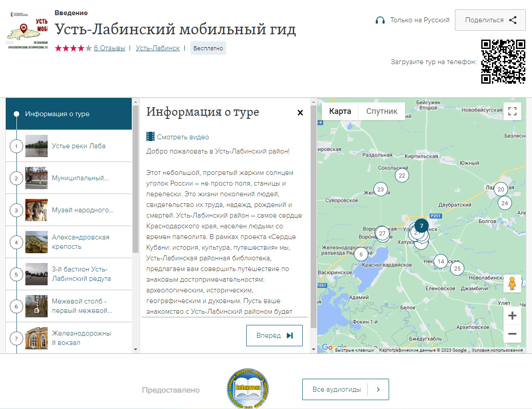This screenshot has width=532, height=409.
Task: Click the Вперёд button
Action: click(274, 336)
